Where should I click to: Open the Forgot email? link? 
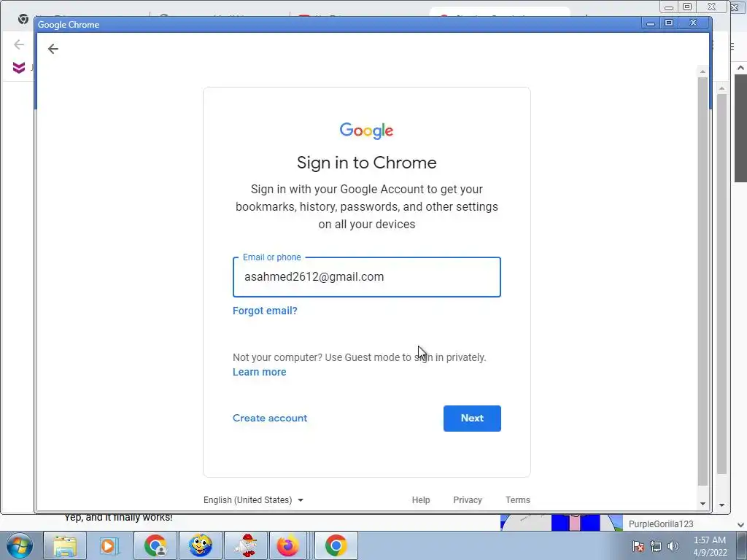click(265, 311)
